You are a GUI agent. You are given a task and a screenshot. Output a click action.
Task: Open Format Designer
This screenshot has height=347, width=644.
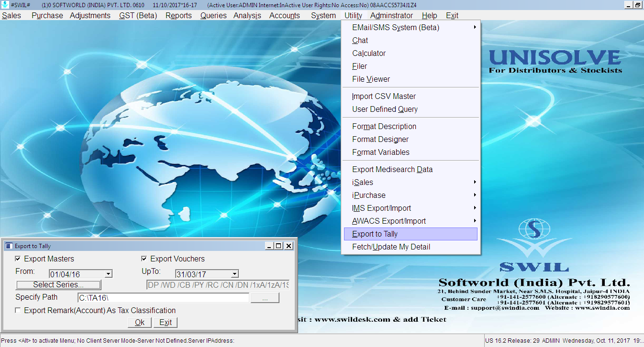tap(411, 140)
